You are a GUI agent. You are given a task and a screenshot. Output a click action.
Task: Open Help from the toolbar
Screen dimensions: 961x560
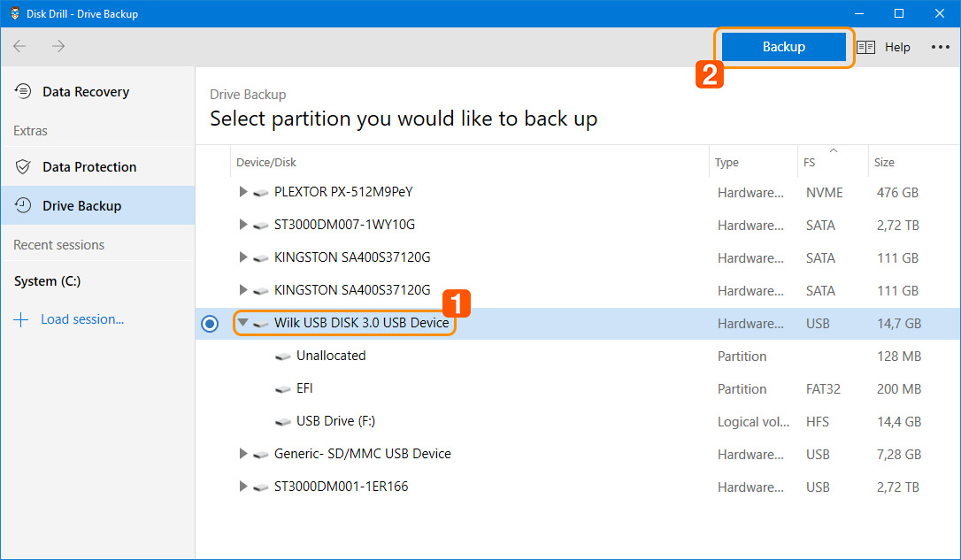point(897,47)
